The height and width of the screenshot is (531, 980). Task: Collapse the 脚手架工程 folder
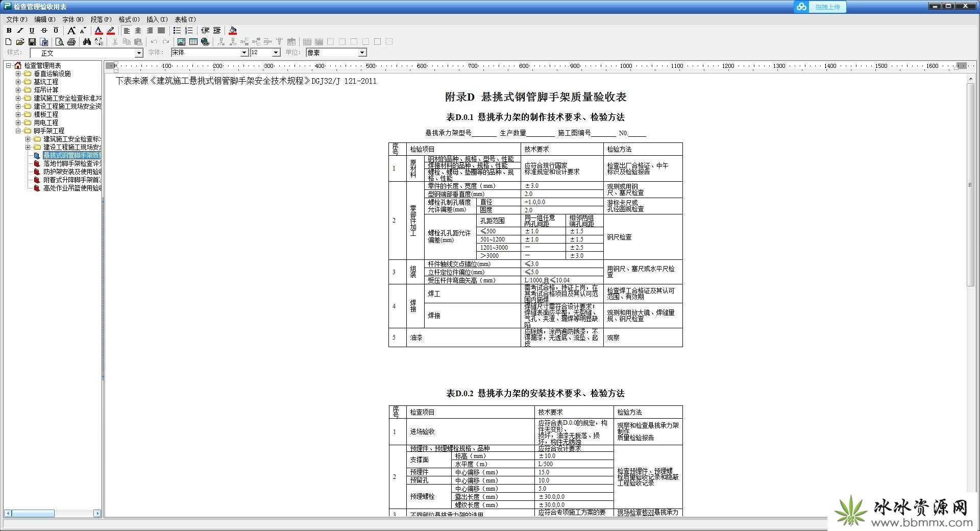18,131
